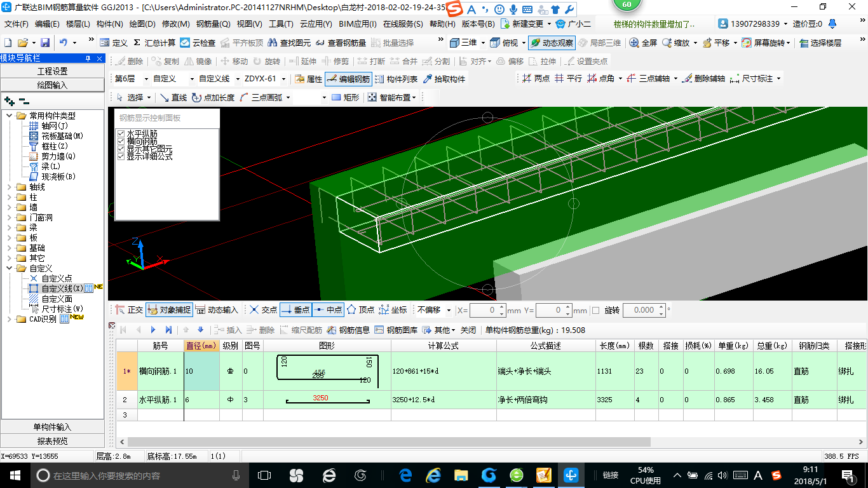Click the 工程设置 button
The height and width of the screenshot is (488, 868).
coord(52,71)
